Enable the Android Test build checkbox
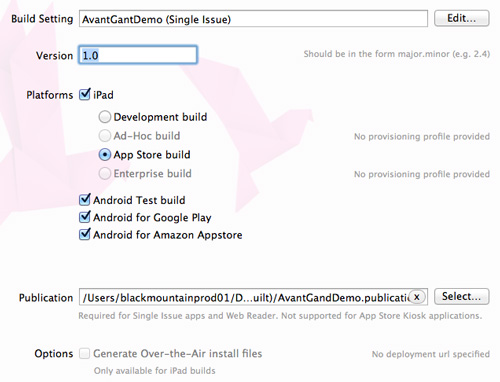The height and width of the screenshot is (382, 500). [x=85, y=200]
